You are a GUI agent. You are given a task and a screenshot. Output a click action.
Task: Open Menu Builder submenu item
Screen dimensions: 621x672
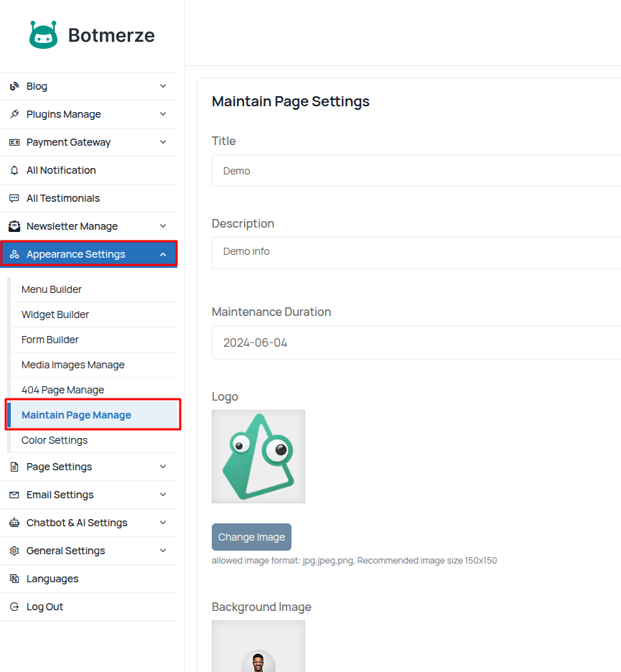[x=52, y=289]
